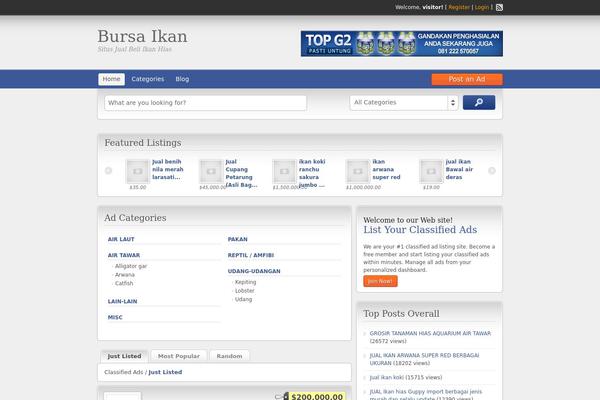Click the Post an Ad button
This screenshot has height=400, width=600.
point(467,79)
